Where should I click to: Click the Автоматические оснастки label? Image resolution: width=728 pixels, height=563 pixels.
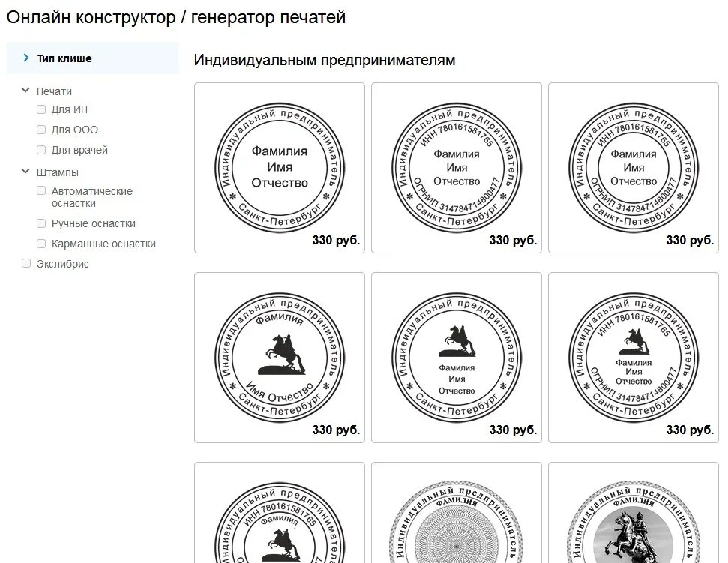pyautogui.click(x=92, y=197)
